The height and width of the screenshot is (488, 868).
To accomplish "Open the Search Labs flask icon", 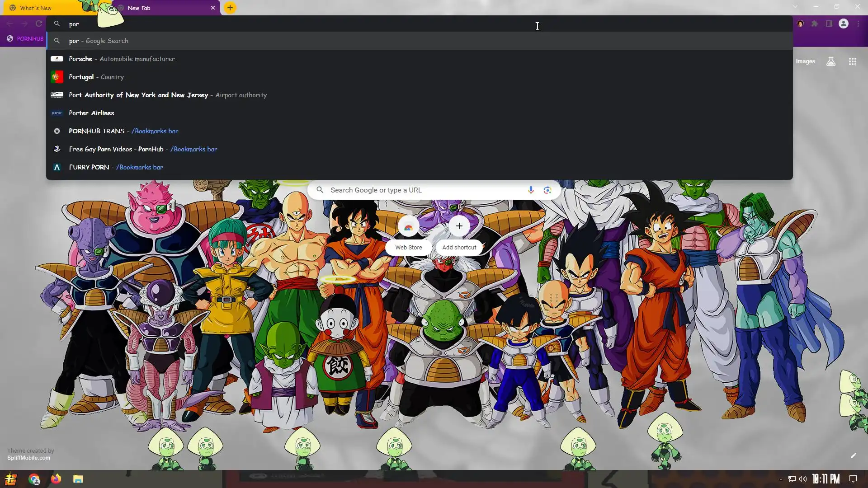I will click(x=830, y=61).
